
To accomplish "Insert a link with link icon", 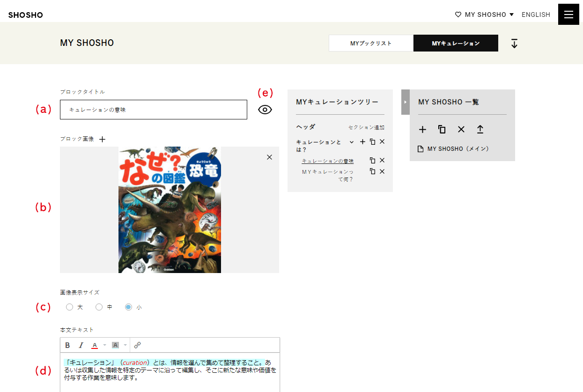I will point(137,345).
